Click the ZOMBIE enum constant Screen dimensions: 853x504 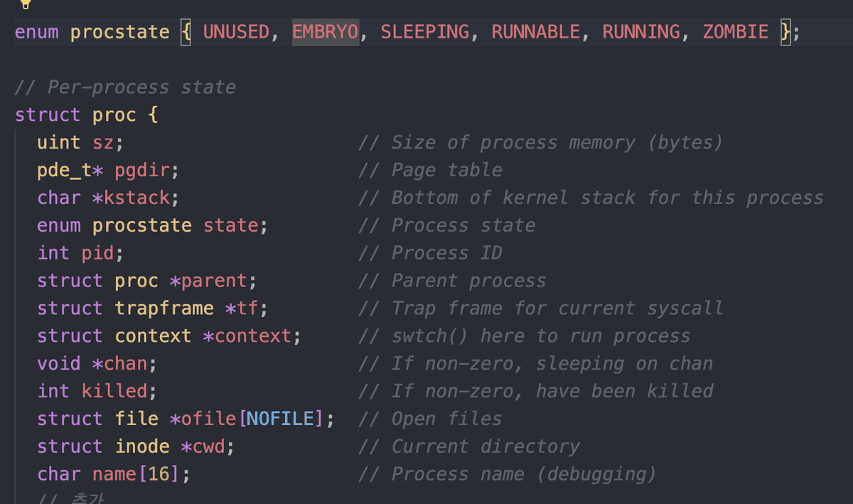736,32
